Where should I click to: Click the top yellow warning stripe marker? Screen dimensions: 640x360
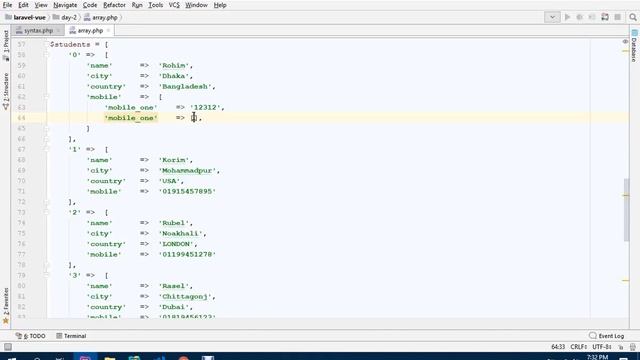click(x=625, y=51)
